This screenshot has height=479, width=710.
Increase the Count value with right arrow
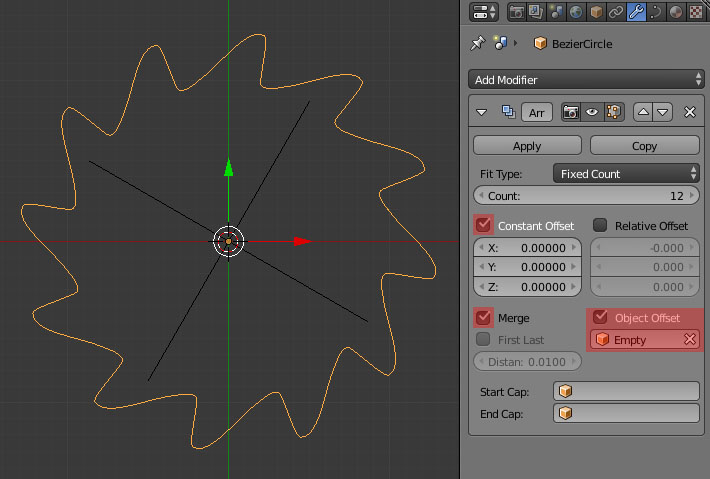tap(692, 196)
